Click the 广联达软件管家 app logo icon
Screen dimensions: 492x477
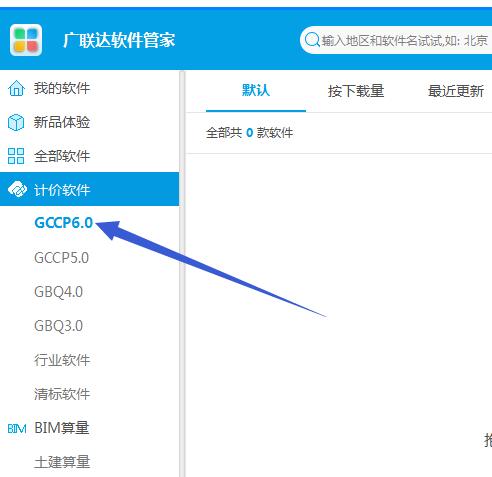tap(26, 40)
